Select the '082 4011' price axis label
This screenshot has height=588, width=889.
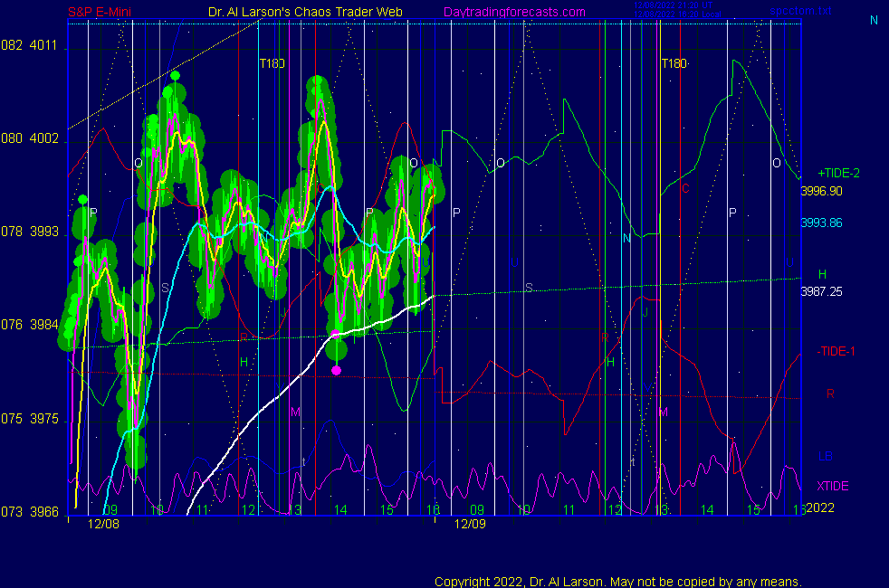[x=29, y=45]
